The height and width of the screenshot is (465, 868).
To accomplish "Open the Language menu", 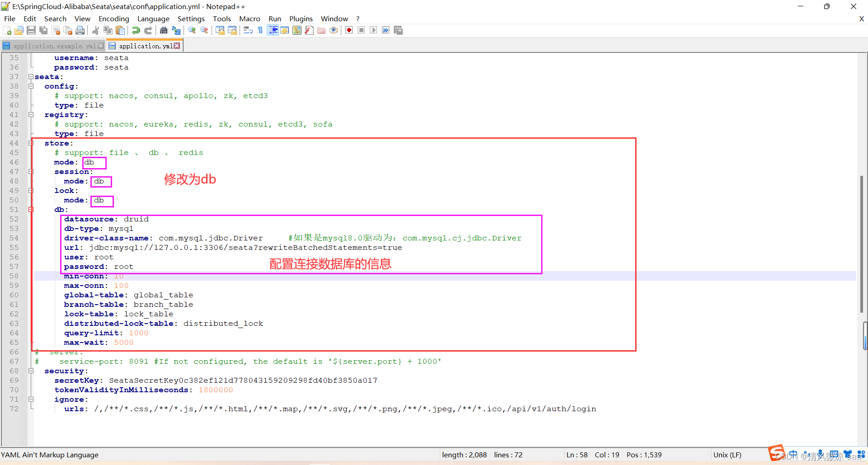I will point(153,19).
